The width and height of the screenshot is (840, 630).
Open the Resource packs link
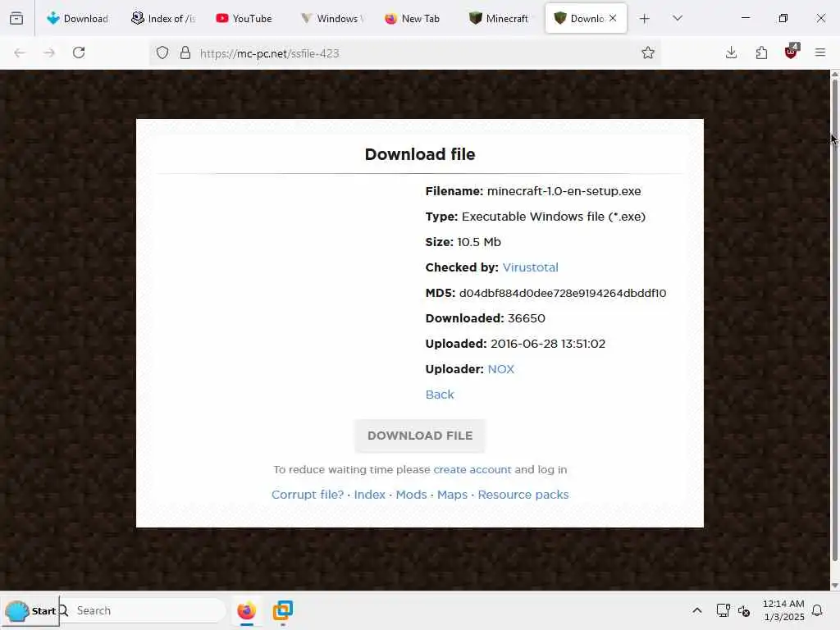[523, 495]
